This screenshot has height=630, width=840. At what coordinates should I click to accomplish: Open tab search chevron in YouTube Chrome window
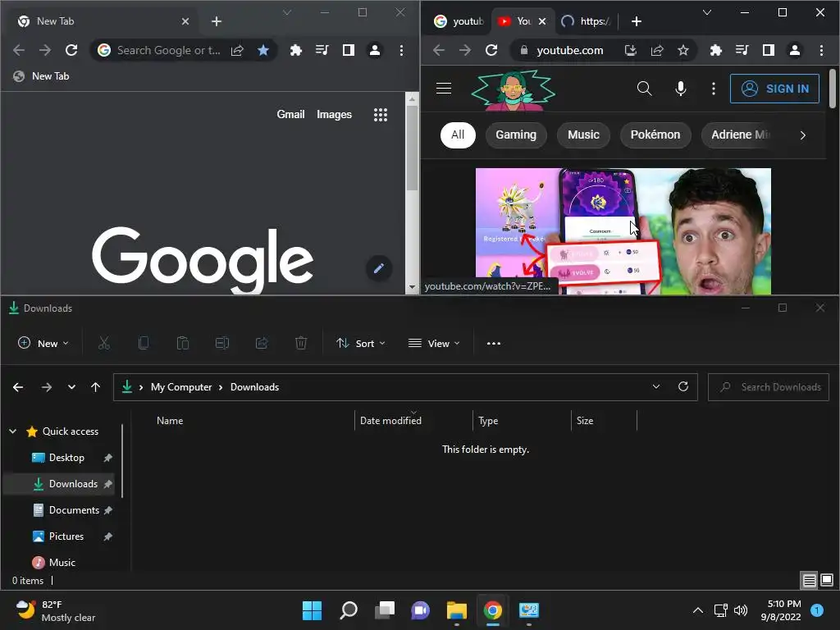point(707,12)
